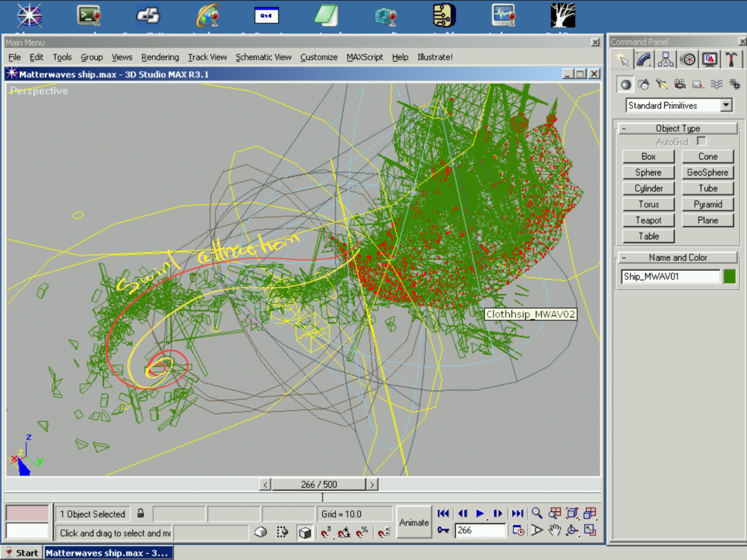
Task: Open the Standard Primitives dropdown
Action: click(726, 105)
